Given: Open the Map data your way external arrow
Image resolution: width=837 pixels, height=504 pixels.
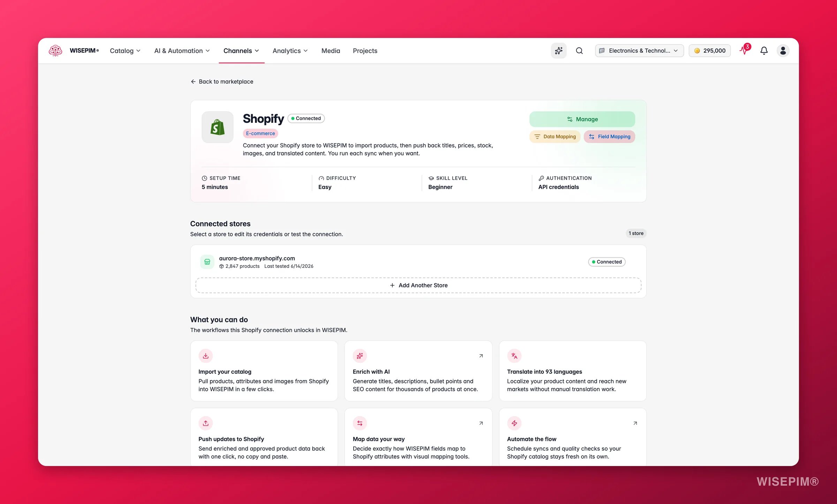Looking at the screenshot, I should [481, 423].
